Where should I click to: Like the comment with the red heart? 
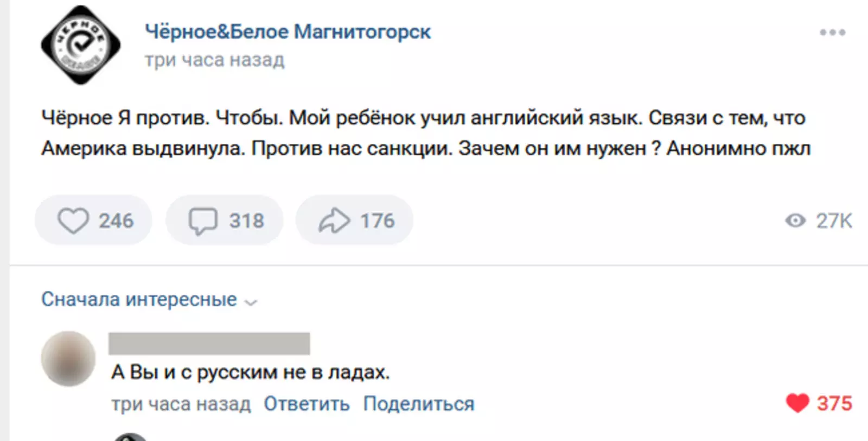pos(797,403)
